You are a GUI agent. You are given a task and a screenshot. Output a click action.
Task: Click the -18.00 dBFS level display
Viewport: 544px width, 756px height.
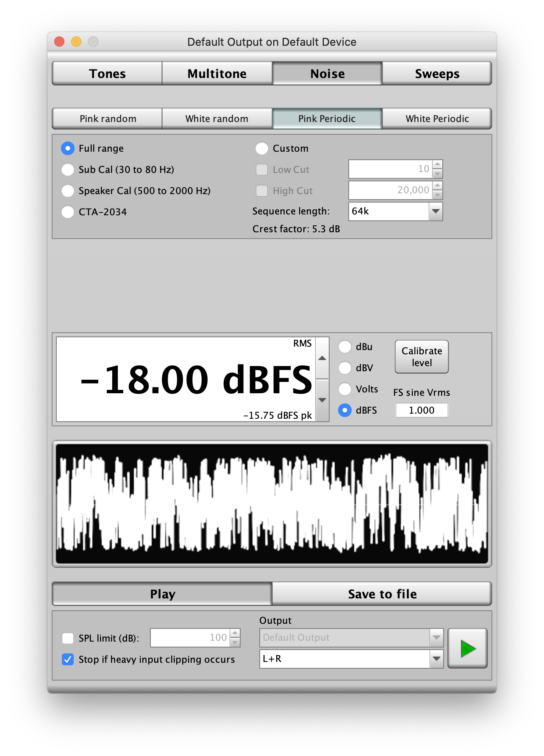[186, 379]
